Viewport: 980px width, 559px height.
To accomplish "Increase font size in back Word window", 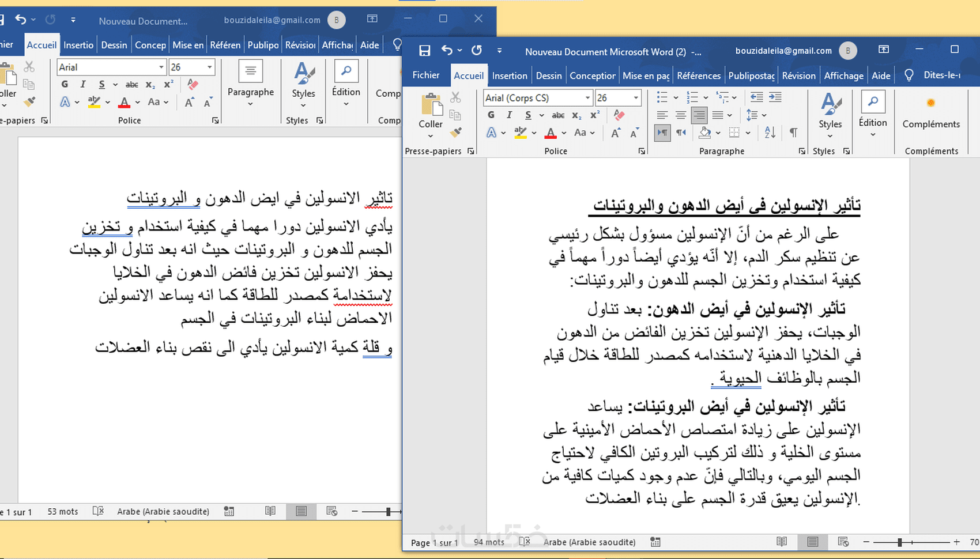I will point(189,103).
